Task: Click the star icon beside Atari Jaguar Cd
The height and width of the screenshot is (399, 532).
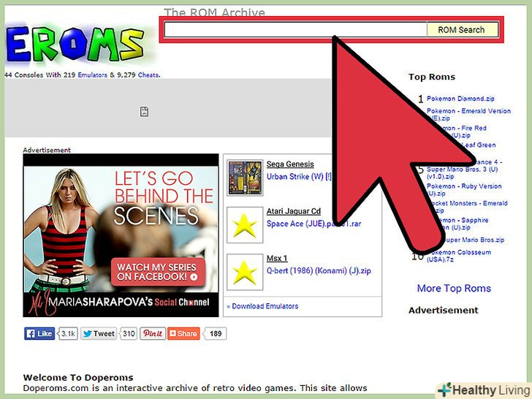Action: (x=245, y=225)
